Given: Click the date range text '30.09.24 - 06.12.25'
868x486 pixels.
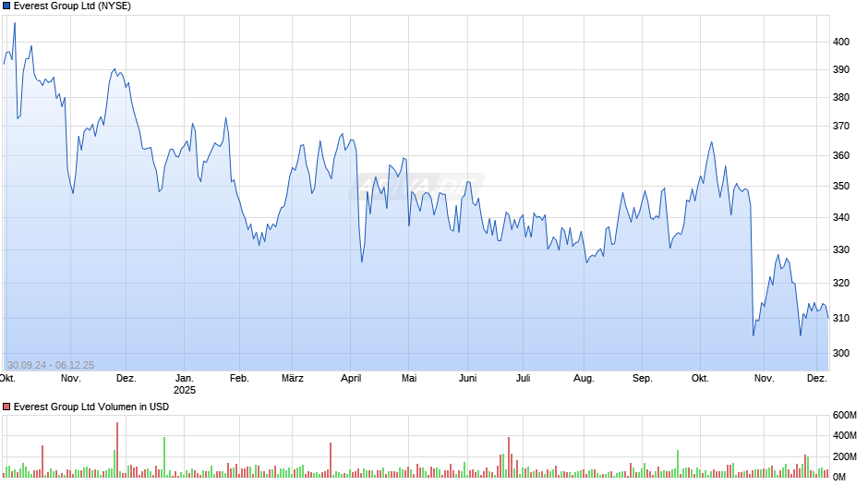Looking at the screenshot, I should [x=51, y=365].
